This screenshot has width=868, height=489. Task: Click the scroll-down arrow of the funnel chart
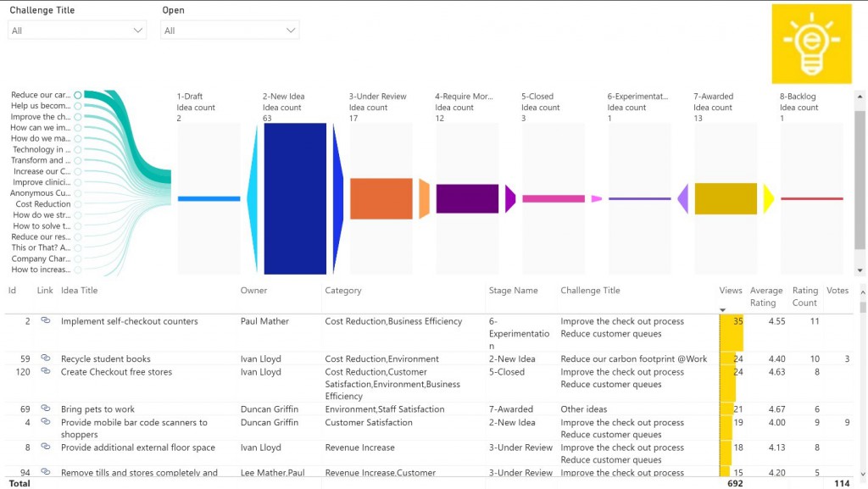[x=860, y=270]
